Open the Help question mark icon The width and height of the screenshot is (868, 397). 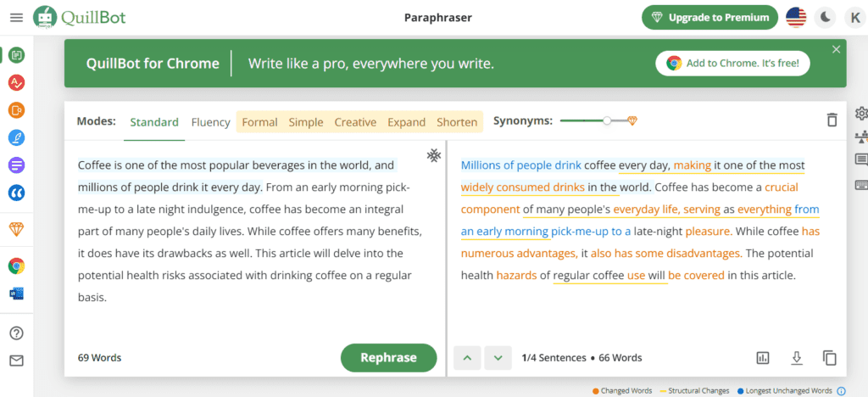click(17, 333)
